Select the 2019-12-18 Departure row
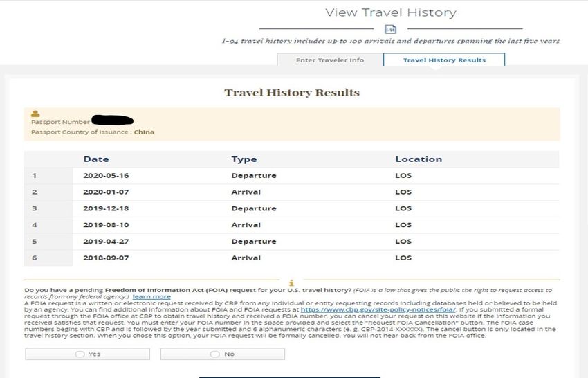This screenshot has width=588, height=378. pos(291,208)
